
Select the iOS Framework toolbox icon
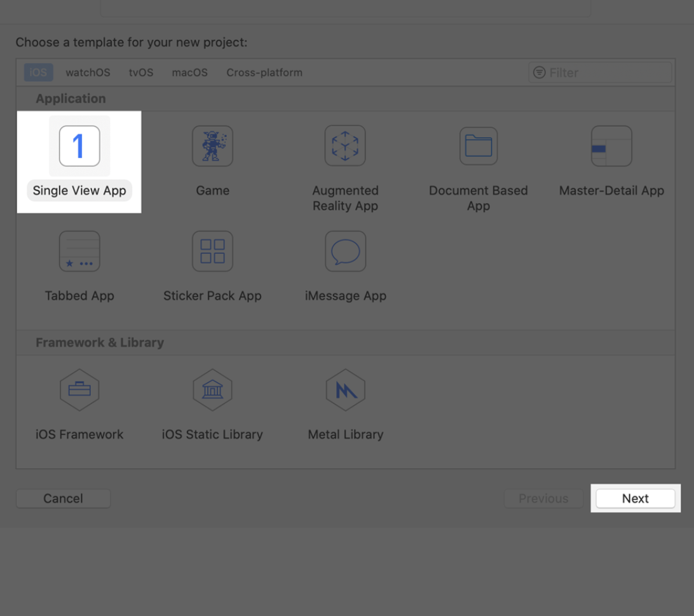click(x=79, y=389)
